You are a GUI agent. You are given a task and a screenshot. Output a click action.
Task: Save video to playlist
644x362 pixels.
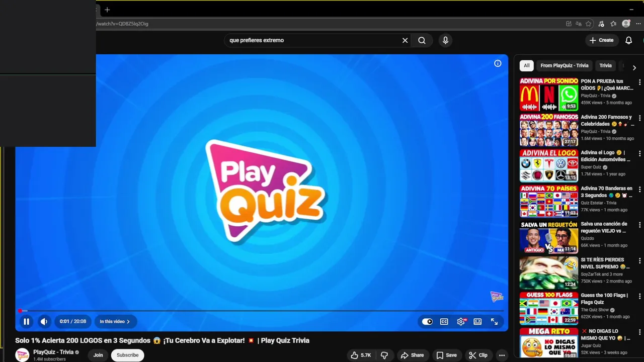pyautogui.click(x=446, y=355)
